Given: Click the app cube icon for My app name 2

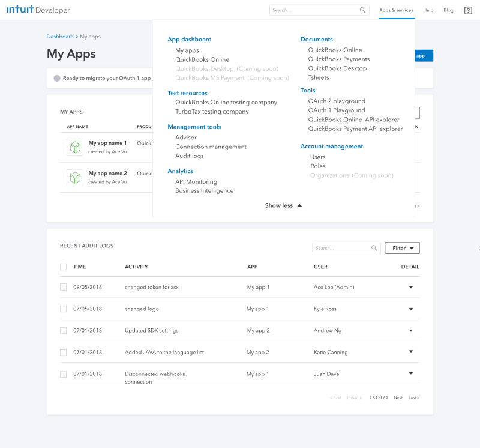Looking at the screenshot, I should (75, 178).
